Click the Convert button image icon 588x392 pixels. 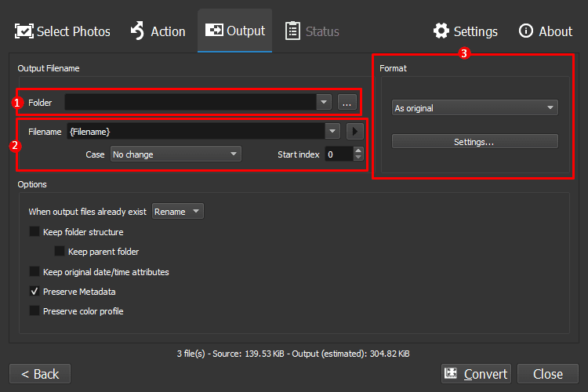click(451, 373)
